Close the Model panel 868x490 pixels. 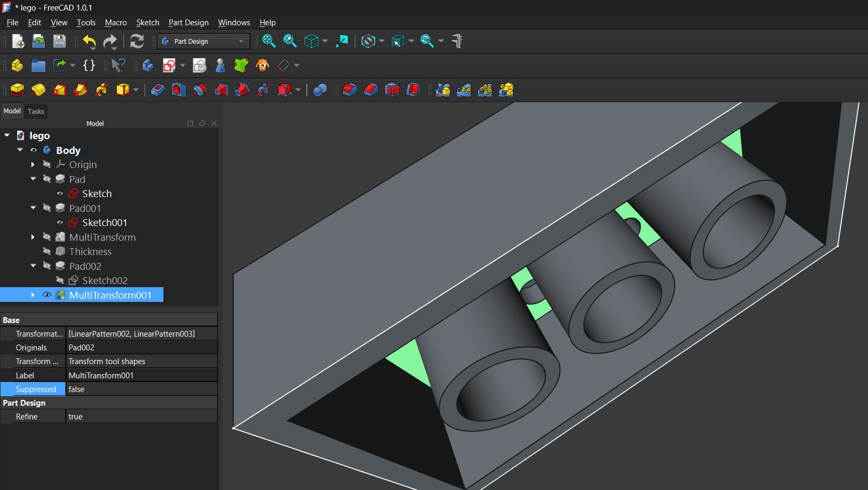pyautogui.click(x=214, y=123)
